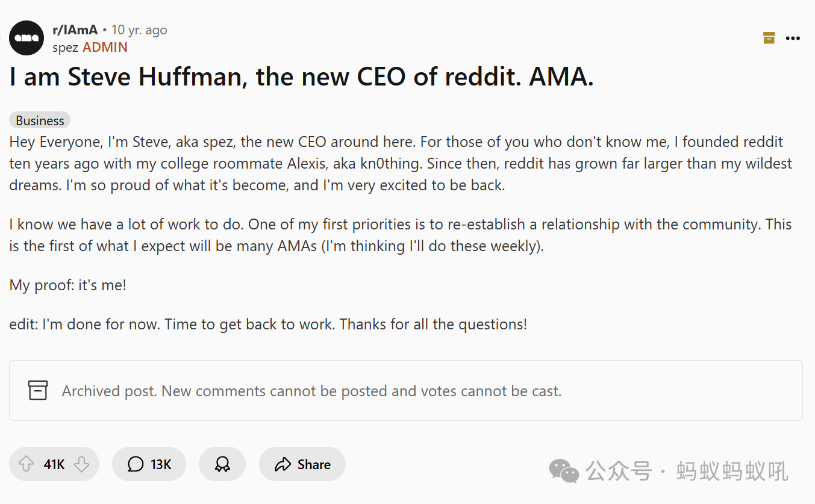Click the "Archived post" notice text
Image resolution: width=815 pixels, height=504 pixels.
tap(311, 391)
